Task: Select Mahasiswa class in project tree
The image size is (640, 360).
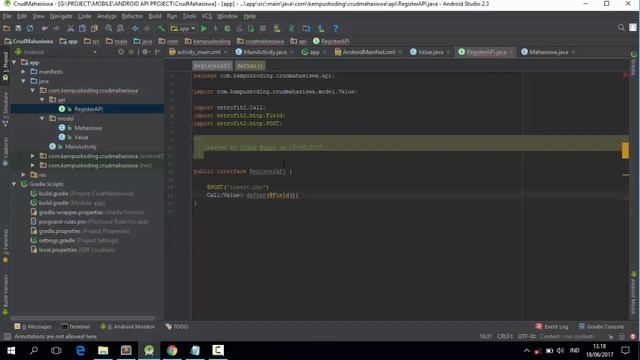Action: click(88, 128)
